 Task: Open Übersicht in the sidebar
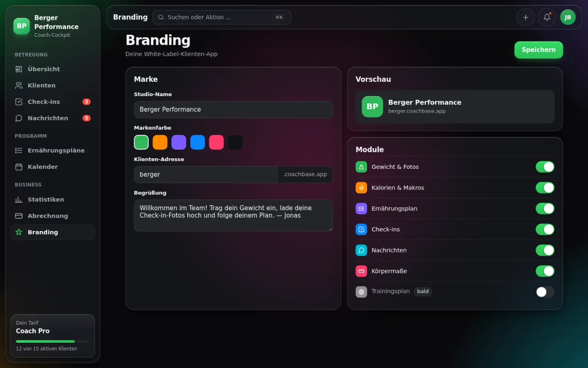click(52, 69)
